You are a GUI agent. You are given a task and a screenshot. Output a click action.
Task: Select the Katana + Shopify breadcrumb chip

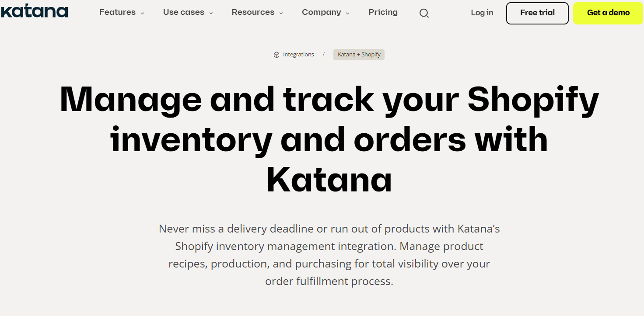(359, 54)
